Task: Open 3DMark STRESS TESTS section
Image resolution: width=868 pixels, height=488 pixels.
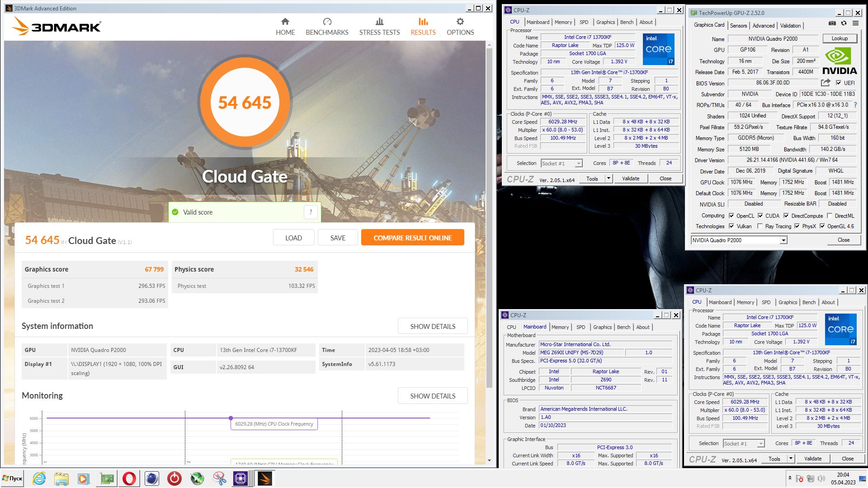Action: (x=379, y=27)
